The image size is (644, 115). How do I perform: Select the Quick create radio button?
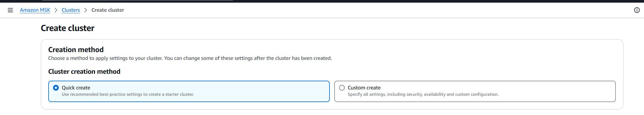click(56, 88)
